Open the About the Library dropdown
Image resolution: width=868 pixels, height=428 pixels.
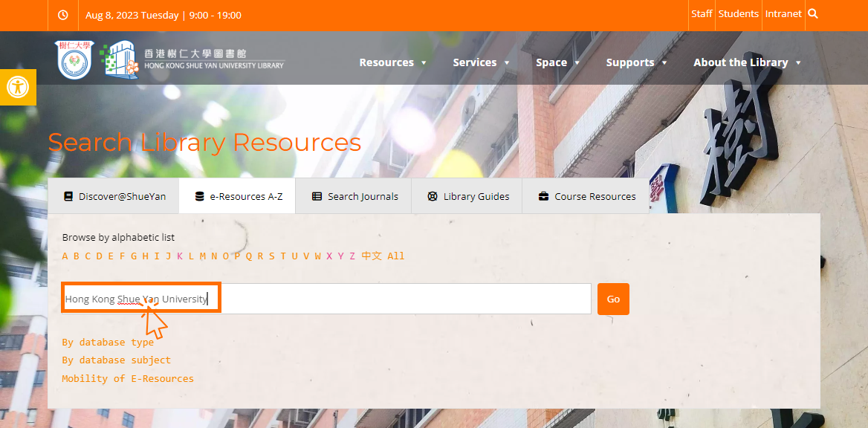747,62
